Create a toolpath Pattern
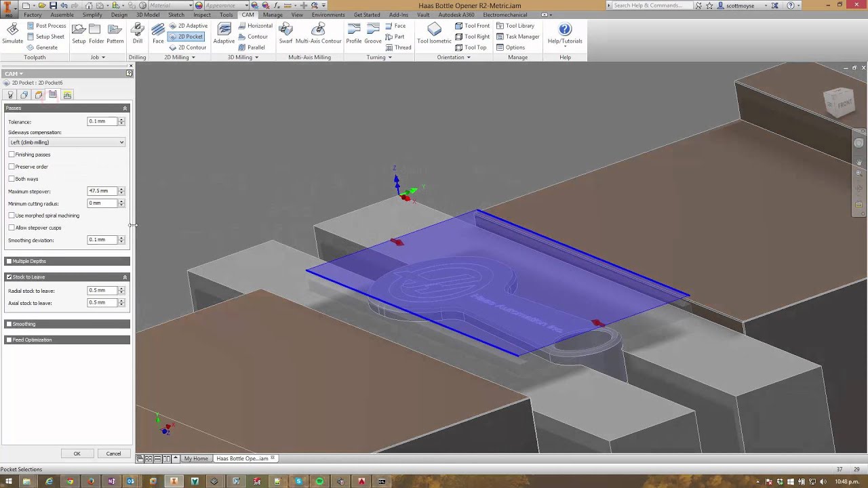 115,33
